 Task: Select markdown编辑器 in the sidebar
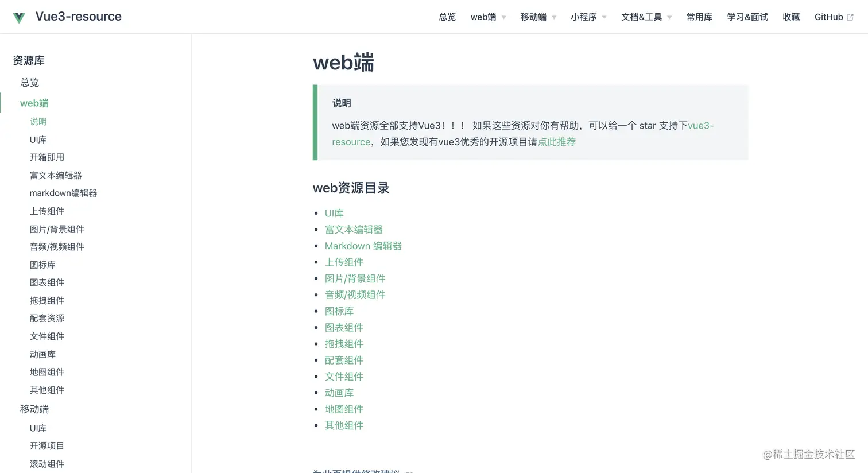63,193
